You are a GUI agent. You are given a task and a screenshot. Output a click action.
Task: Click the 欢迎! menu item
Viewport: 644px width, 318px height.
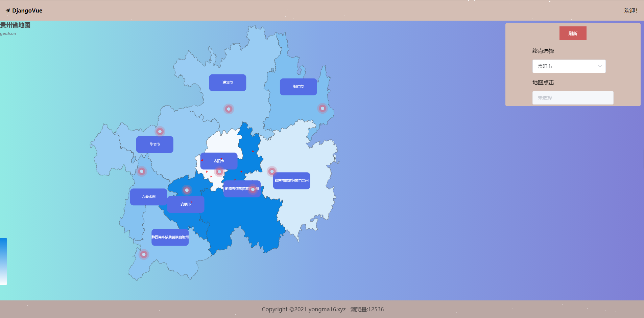pos(630,10)
